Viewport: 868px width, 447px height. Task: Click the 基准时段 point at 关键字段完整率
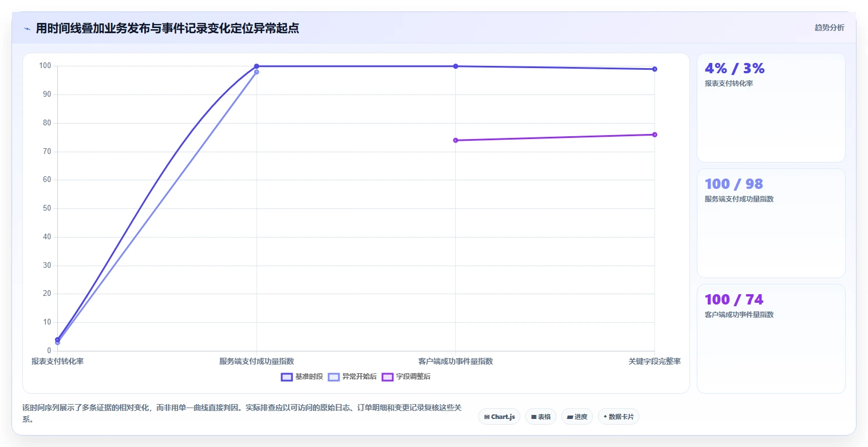click(x=654, y=69)
